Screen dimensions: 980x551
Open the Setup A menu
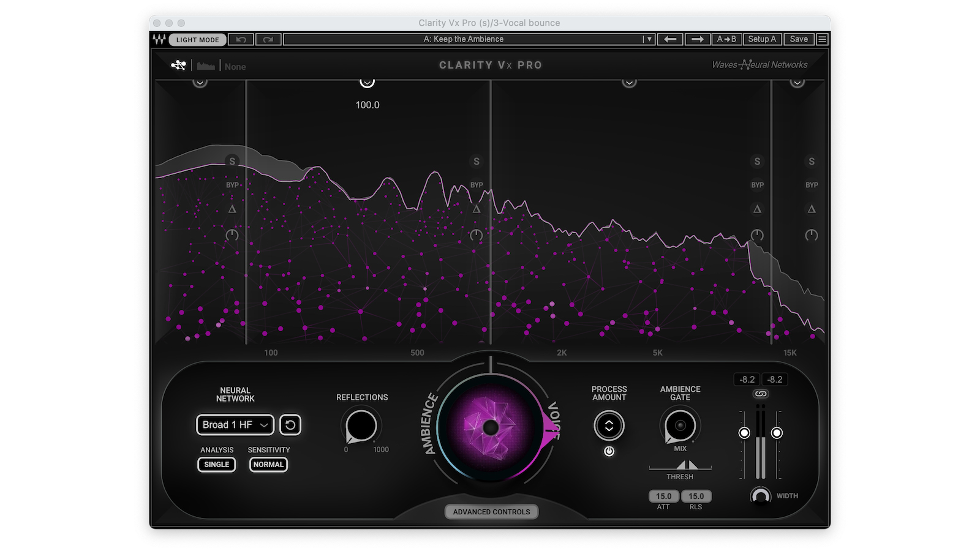click(761, 39)
